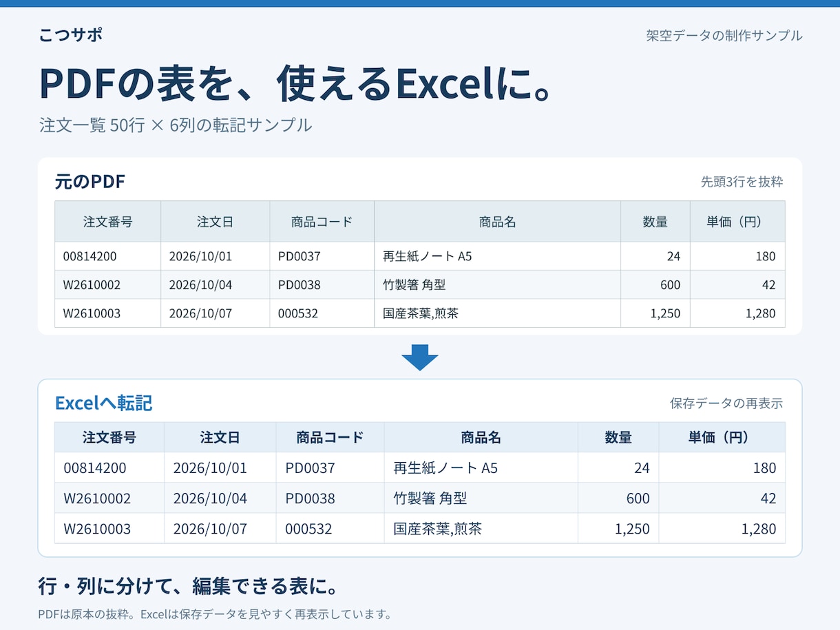Click unit price 180 in the 元のPDF table
The width and height of the screenshot is (840, 630).
[765, 256]
